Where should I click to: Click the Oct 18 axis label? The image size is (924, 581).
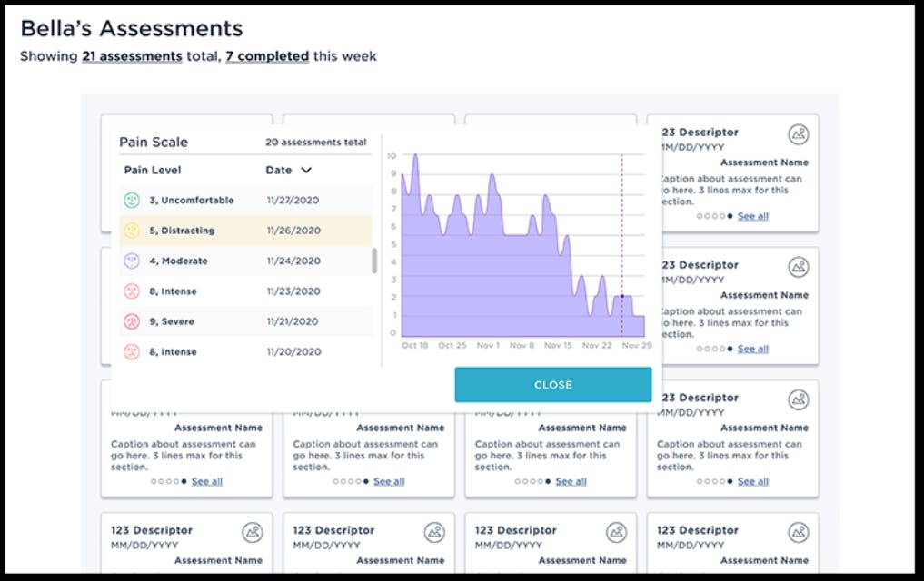[415, 346]
